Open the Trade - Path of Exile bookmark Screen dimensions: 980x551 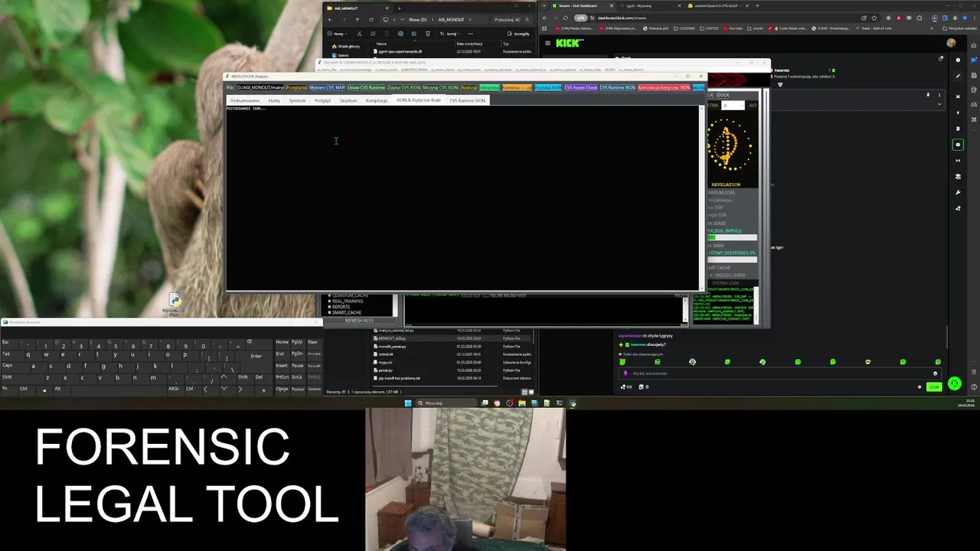874,28
